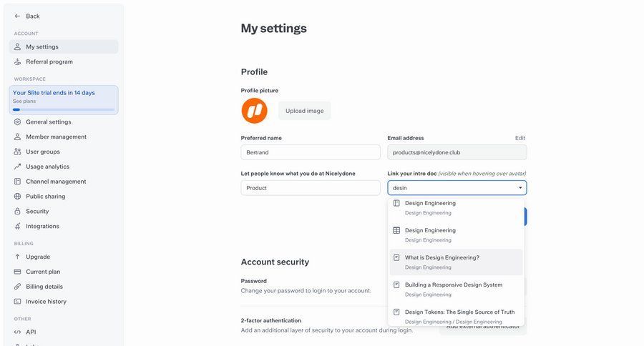Click the Security lock icon
644x346 pixels.
pyautogui.click(x=17, y=212)
